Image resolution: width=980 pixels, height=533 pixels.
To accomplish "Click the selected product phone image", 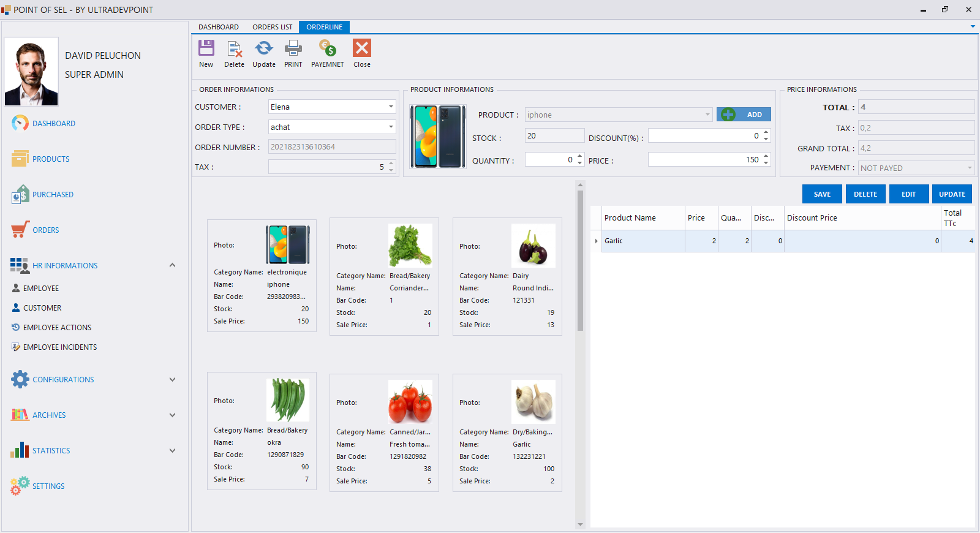I will [x=438, y=136].
